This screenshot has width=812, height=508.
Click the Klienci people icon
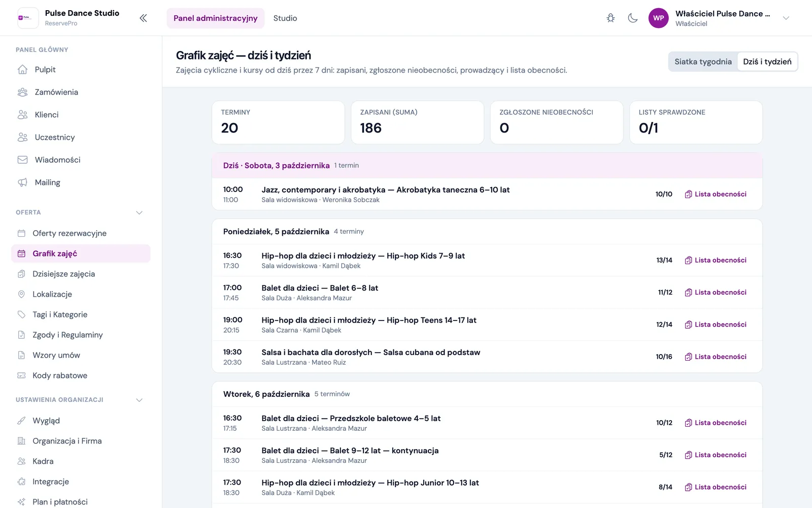pyautogui.click(x=22, y=115)
